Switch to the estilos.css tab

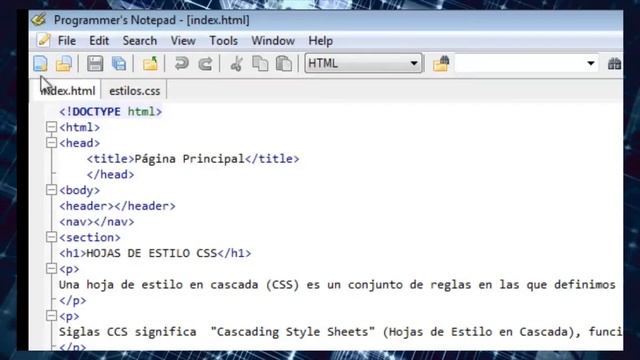tap(134, 91)
